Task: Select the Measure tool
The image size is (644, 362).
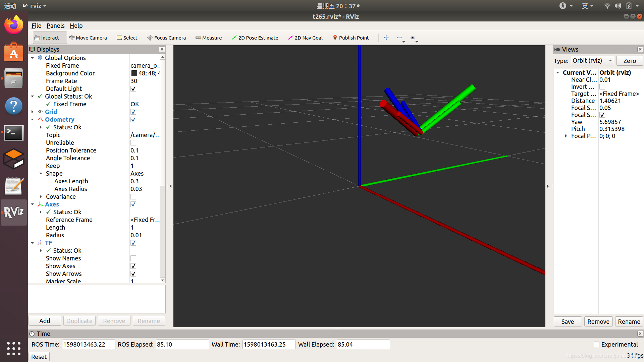Action: [x=209, y=38]
